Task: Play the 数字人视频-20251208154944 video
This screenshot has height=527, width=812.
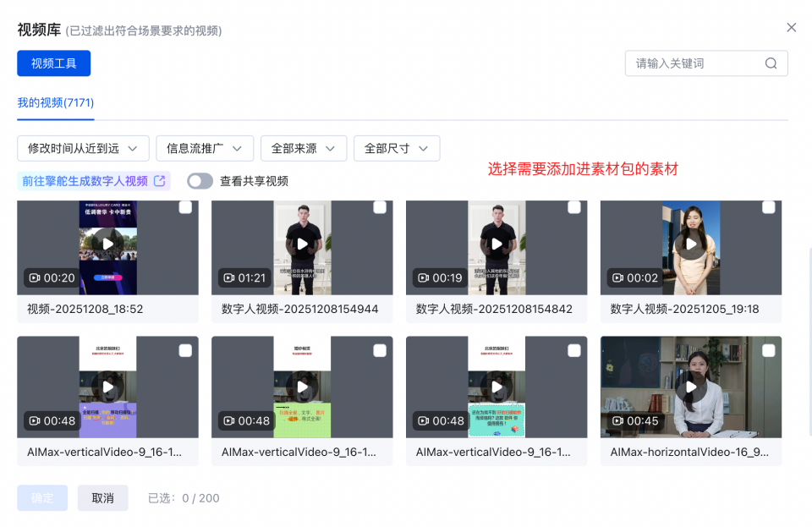Action: coord(302,244)
